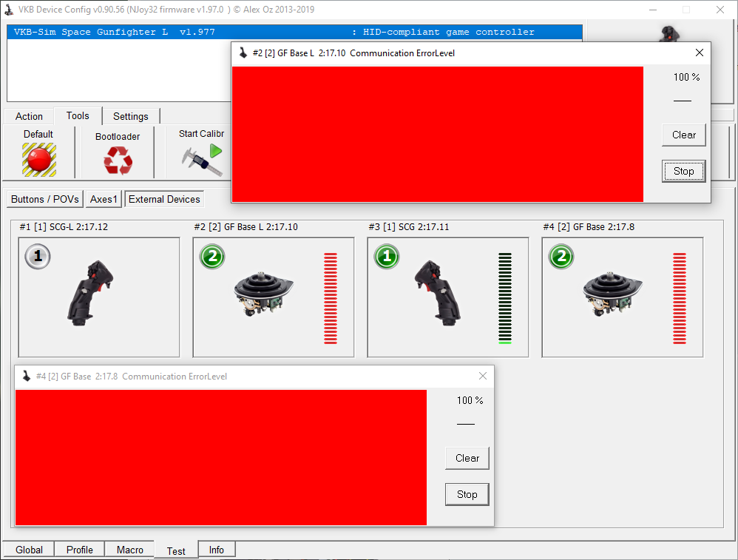Stop the #2 GF Base L error monitoring

click(683, 171)
